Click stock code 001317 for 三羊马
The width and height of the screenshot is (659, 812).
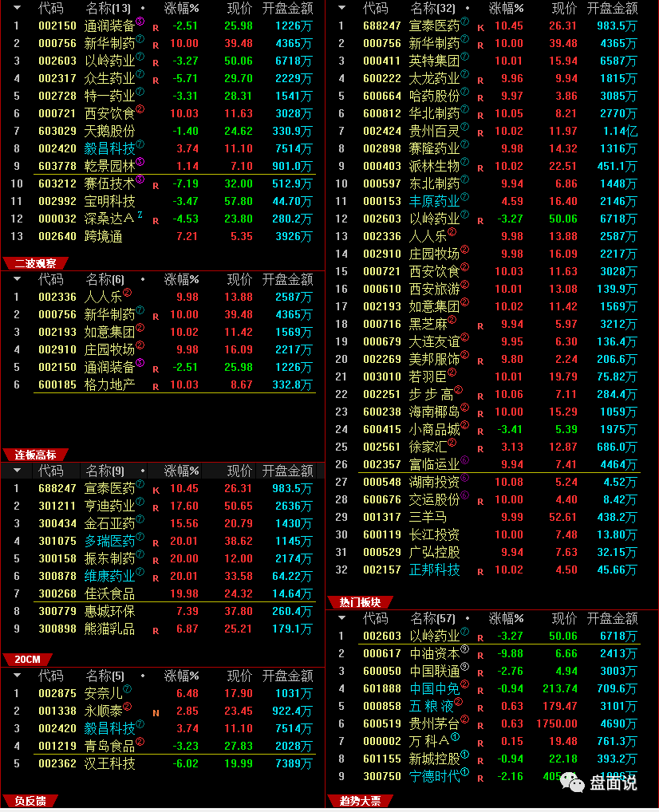pos(382,517)
